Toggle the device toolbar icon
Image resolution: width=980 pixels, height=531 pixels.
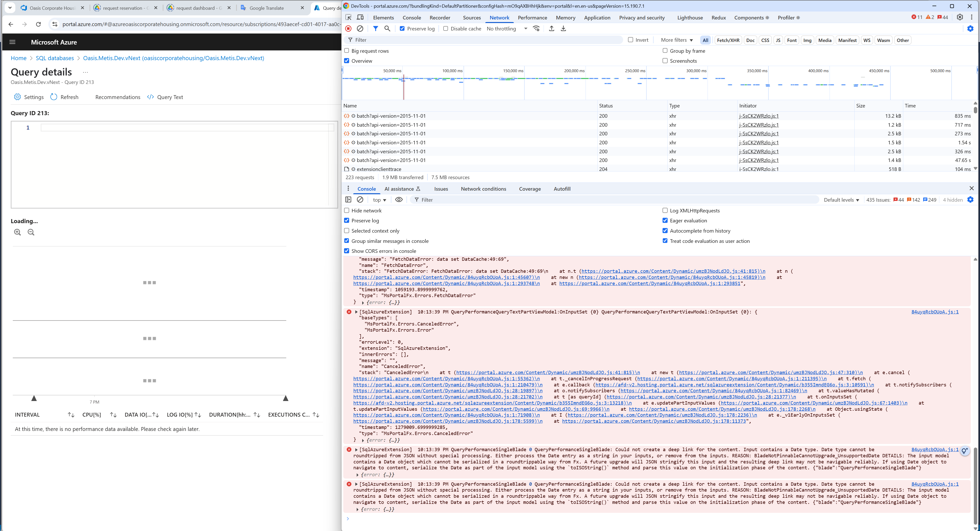(x=360, y=17)
